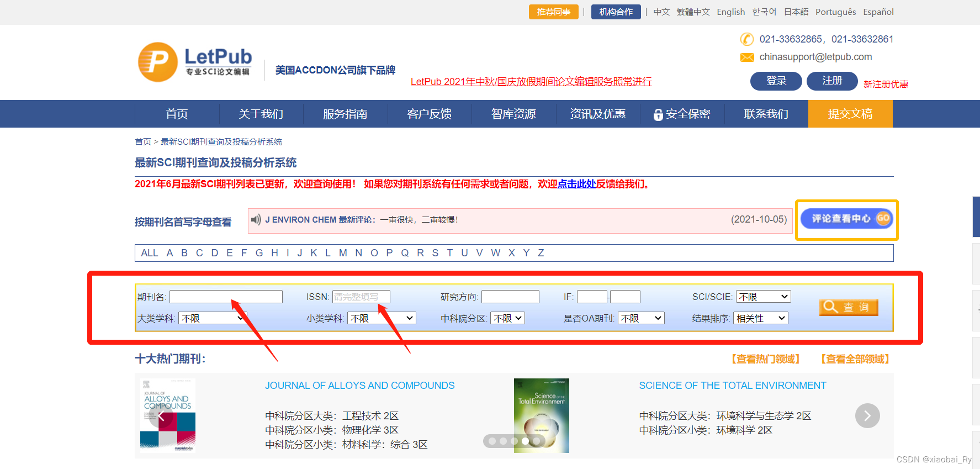Image resolution: width=980 pixels, height=469 pixels.
Task: Click the ISSN input field
Action: (361, 297)
